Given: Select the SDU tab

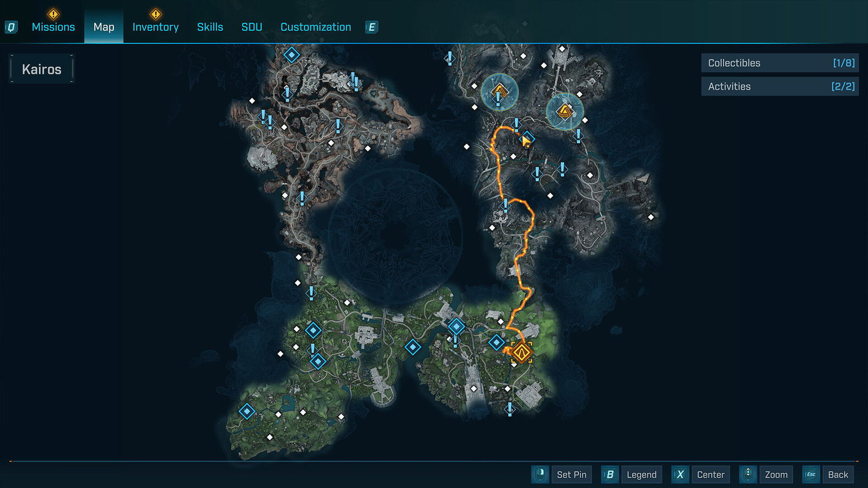Looking at the screenshot, I should tap(252, 27).
